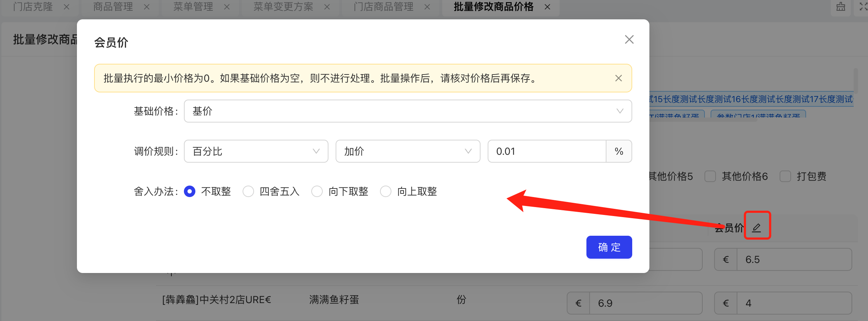The width and height of the screenshot is (868, 321).
Task: Click the 份 unit cell
Action: click(x=461, y=300)
